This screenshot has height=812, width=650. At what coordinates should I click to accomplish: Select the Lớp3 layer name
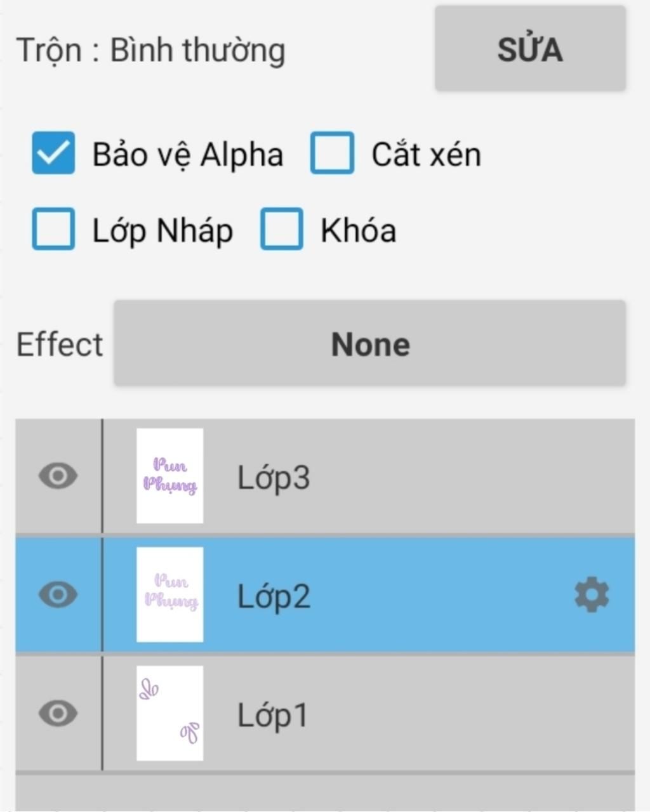click(x=274, y=478)
